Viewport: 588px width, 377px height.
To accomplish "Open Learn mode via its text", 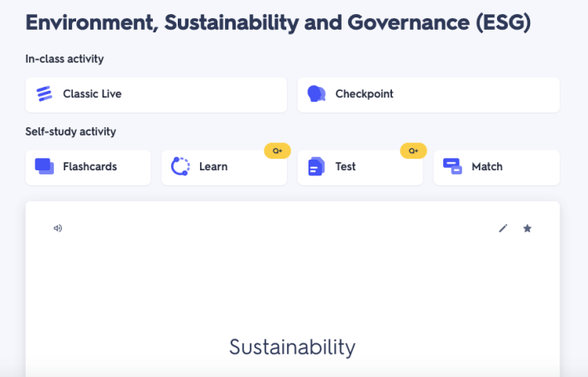I will coord(213,167).
